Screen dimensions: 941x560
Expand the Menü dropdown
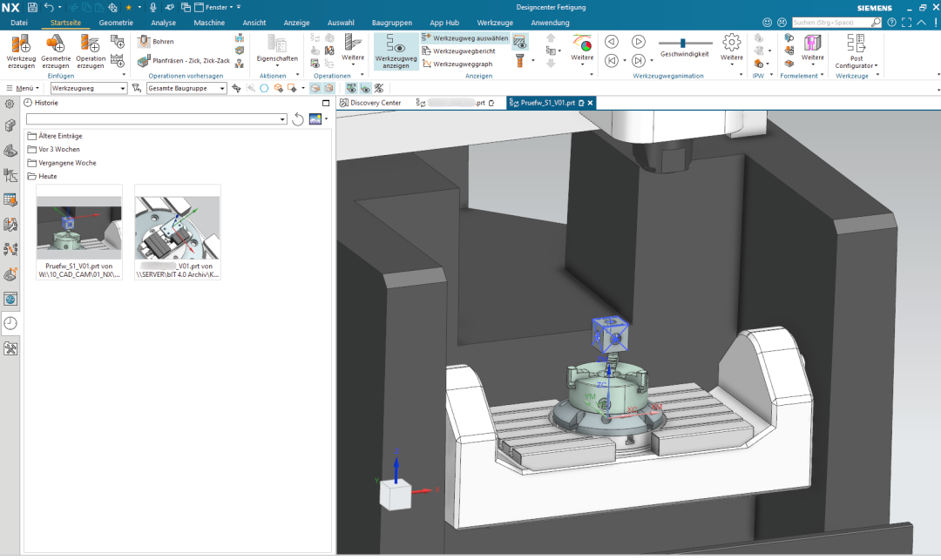click(24, 88)
